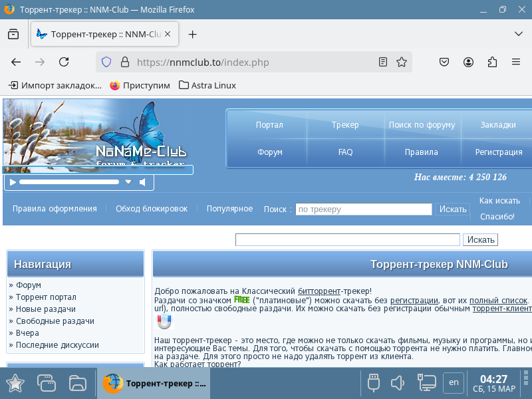The height and width of the screenshot is (399, 532).
Task: Open the taskbar window switcher icon
Action: pos(47,383)
